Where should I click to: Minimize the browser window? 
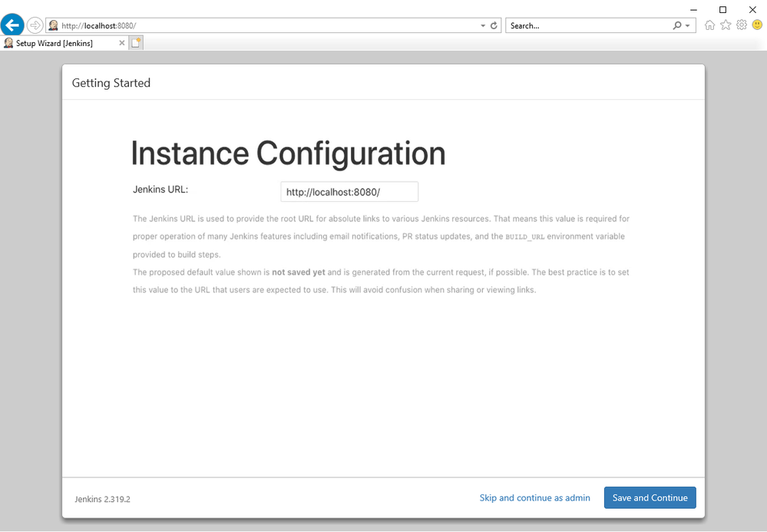click(693, 10)
